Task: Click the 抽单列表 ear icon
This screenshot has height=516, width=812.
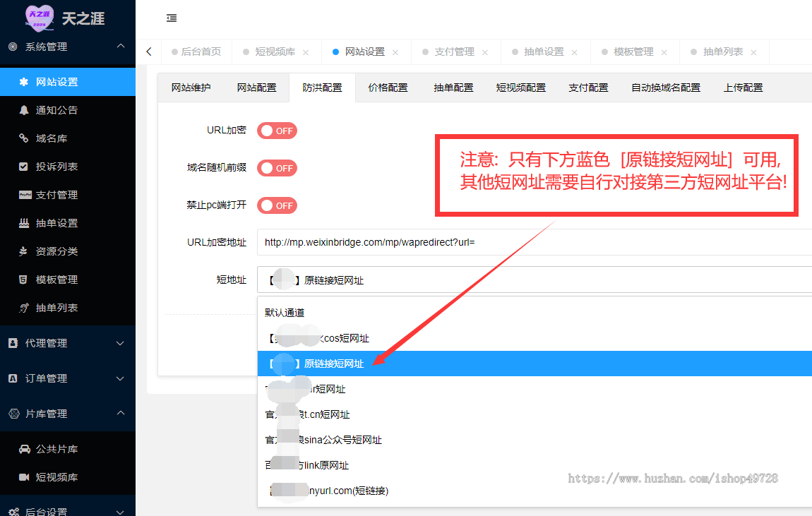Action: coord(24,308)
